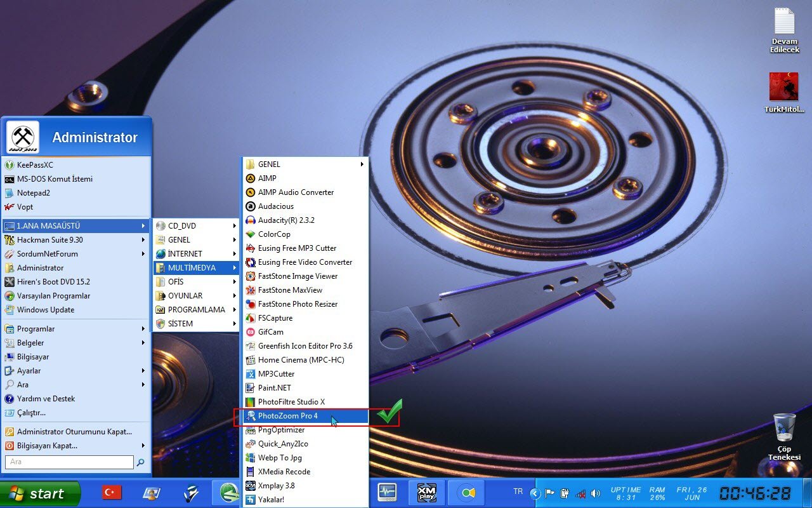This screenshot has width=812, height=508.
Task: Open Webp To Jpg converter
Action: 305,458
